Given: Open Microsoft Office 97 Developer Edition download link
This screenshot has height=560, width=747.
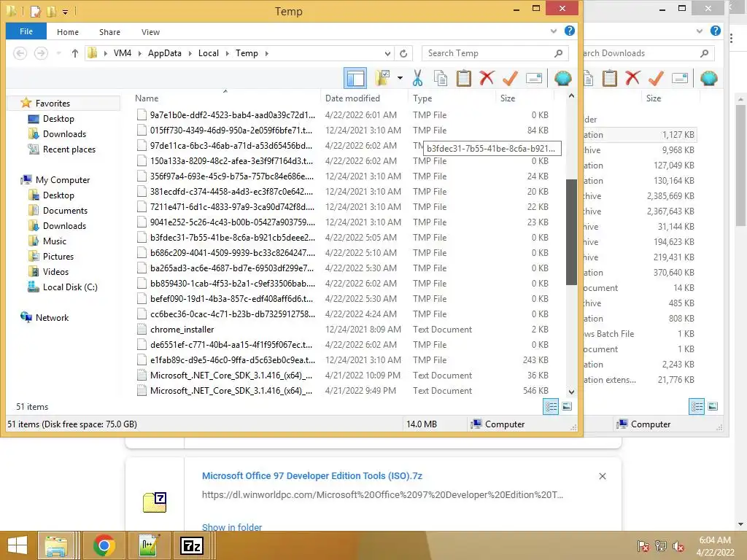Looking at the screenshot, I should (x=312, y=475).
